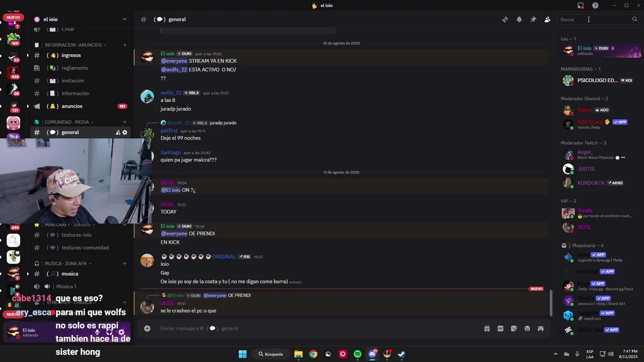Create channel in MUSICA · ZONA AFK category
This screenshot has height=362, width=644.
(125, 263)
